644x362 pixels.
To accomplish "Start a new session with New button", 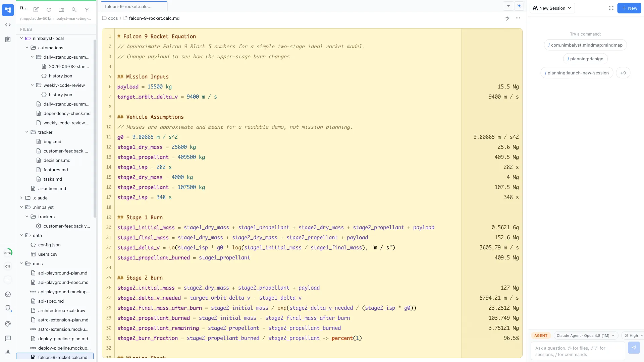I will [629, 8].
